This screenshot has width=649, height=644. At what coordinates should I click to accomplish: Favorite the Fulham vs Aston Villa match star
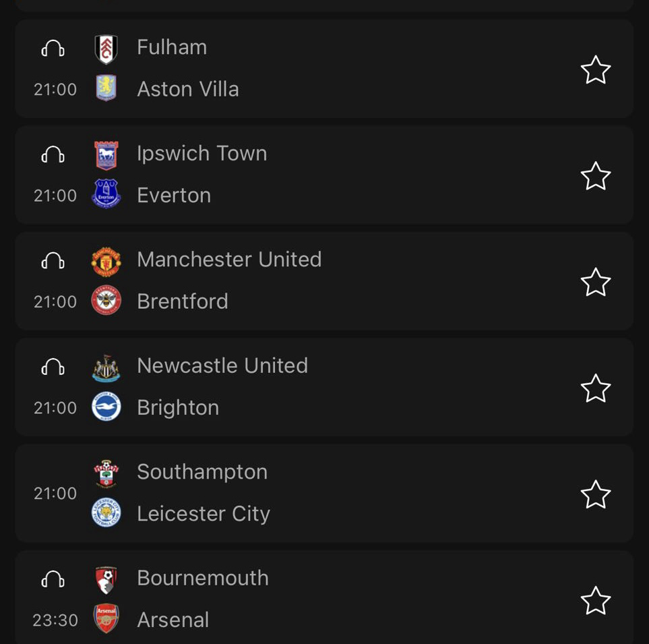596,69
